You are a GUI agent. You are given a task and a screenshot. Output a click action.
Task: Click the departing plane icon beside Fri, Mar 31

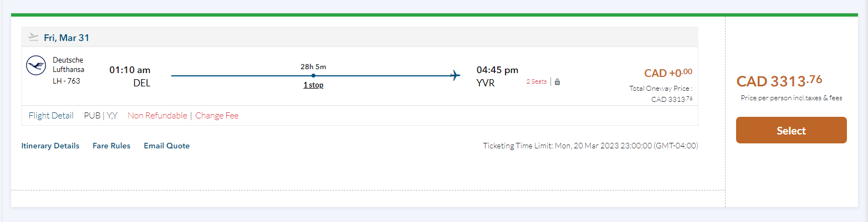tap(33, 38)
